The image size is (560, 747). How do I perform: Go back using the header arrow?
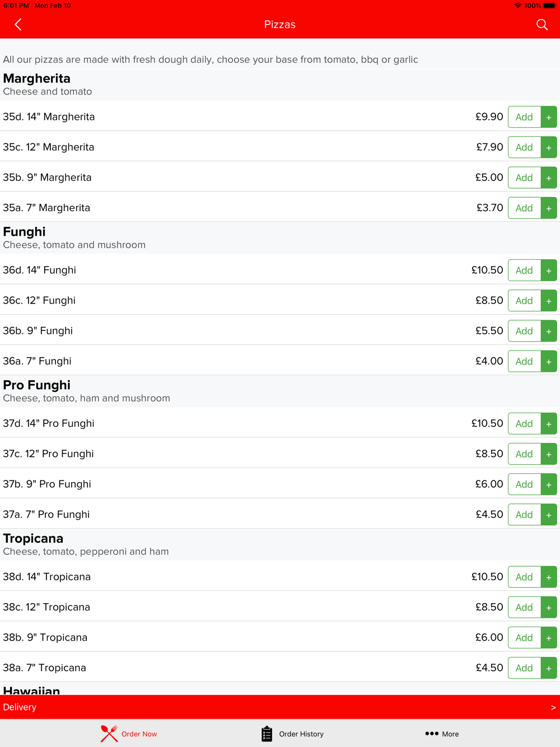coord(18,25)
